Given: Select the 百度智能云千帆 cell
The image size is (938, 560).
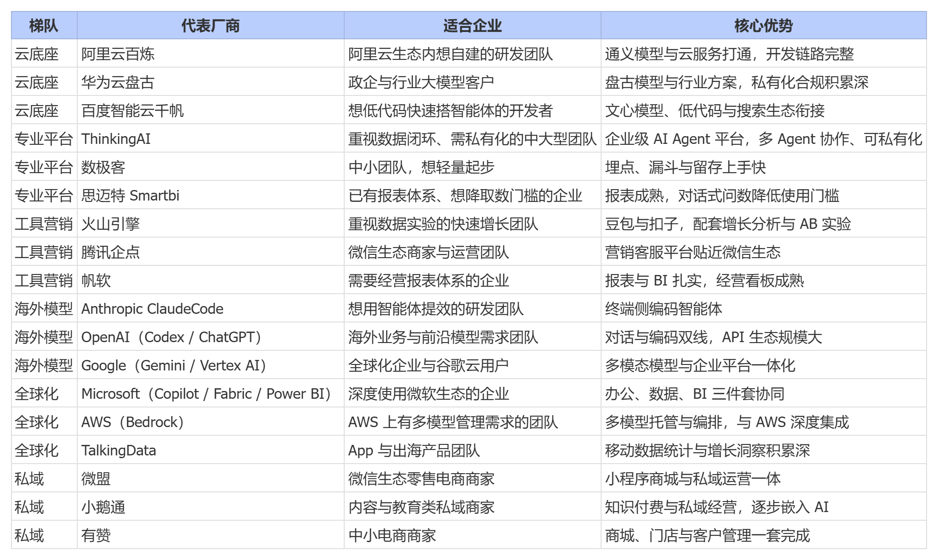Looking at the screenshot, I should coord(211,110).
